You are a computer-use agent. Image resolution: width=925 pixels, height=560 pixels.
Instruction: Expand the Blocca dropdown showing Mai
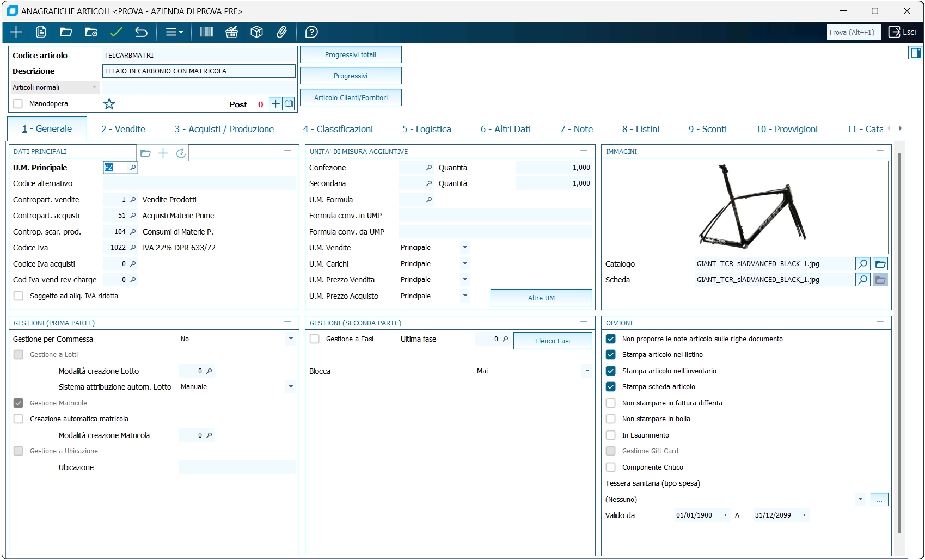[x=587, y=371]
